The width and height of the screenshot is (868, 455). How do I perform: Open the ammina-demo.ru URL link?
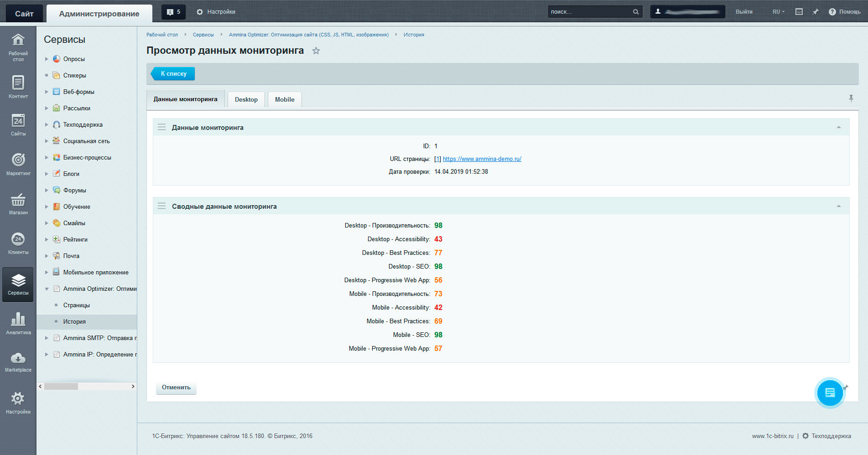tap(482, 159)
